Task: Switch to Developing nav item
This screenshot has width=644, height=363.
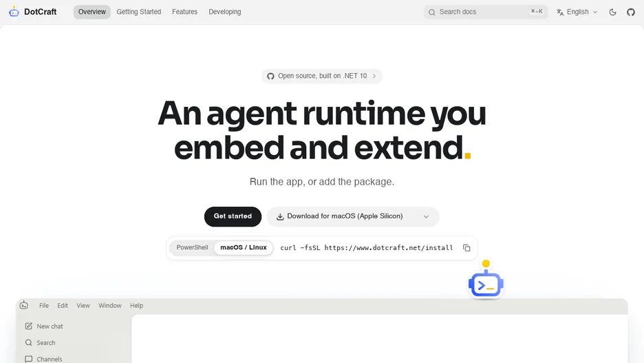Action: click(225, 12)
